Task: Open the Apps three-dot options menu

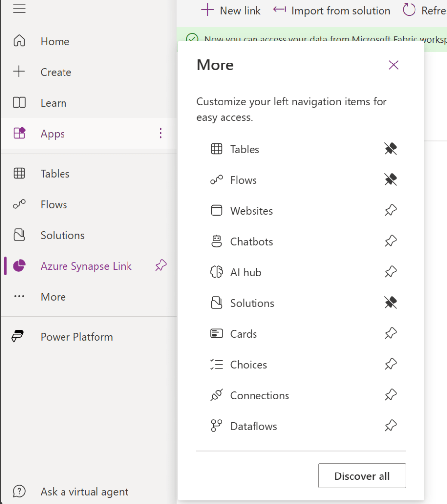Action: [160, 133]
